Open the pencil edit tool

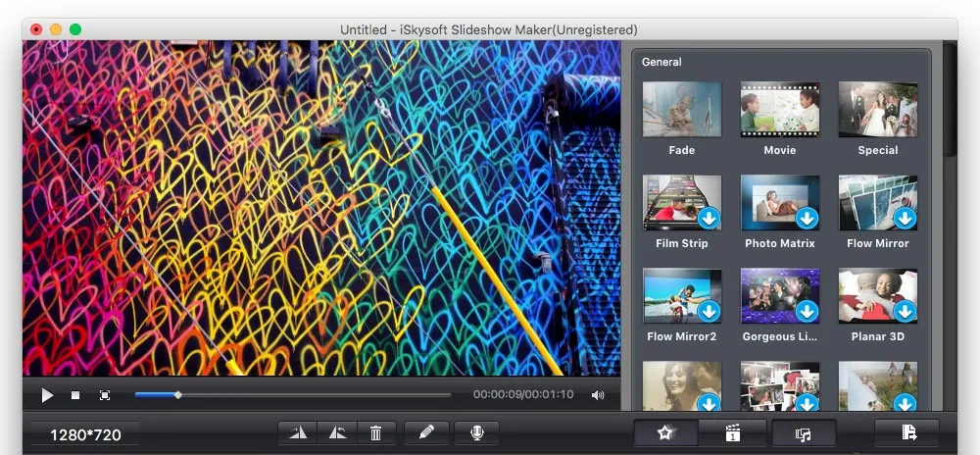click(427, 432)
